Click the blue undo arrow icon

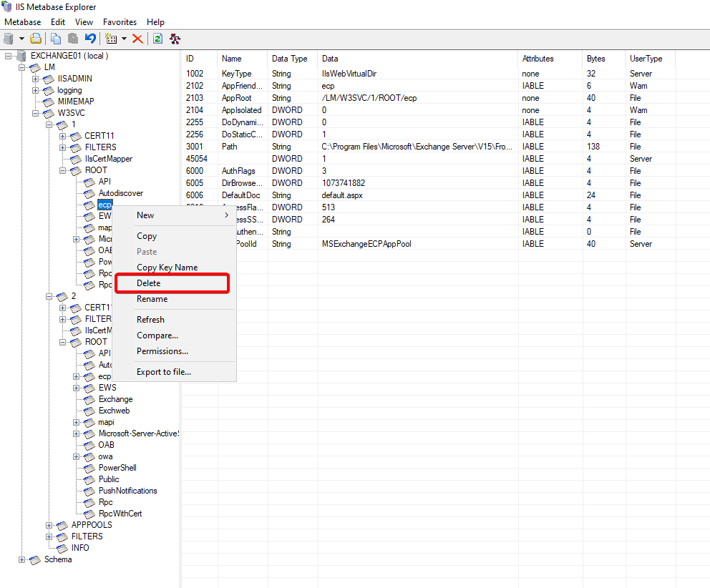90,39
